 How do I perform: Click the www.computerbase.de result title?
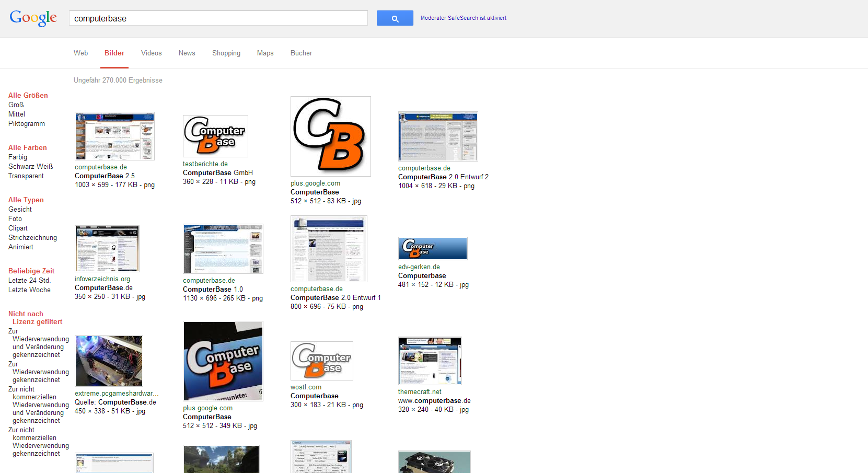[x=434, y=401]
